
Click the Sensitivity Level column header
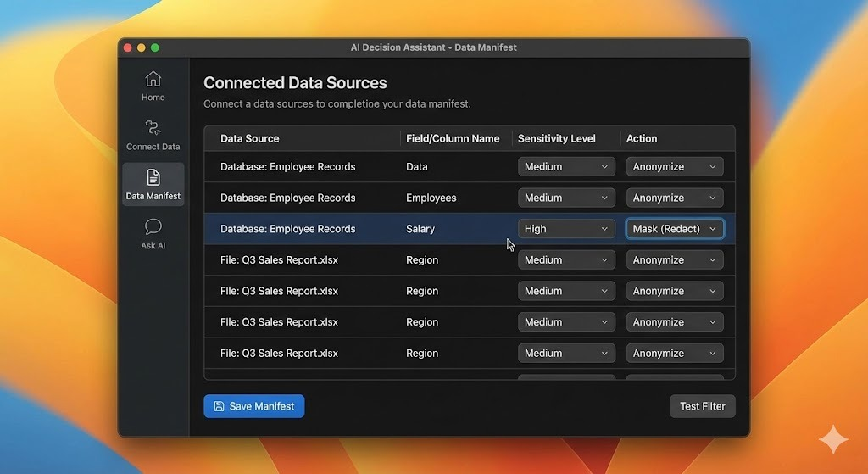556,138
